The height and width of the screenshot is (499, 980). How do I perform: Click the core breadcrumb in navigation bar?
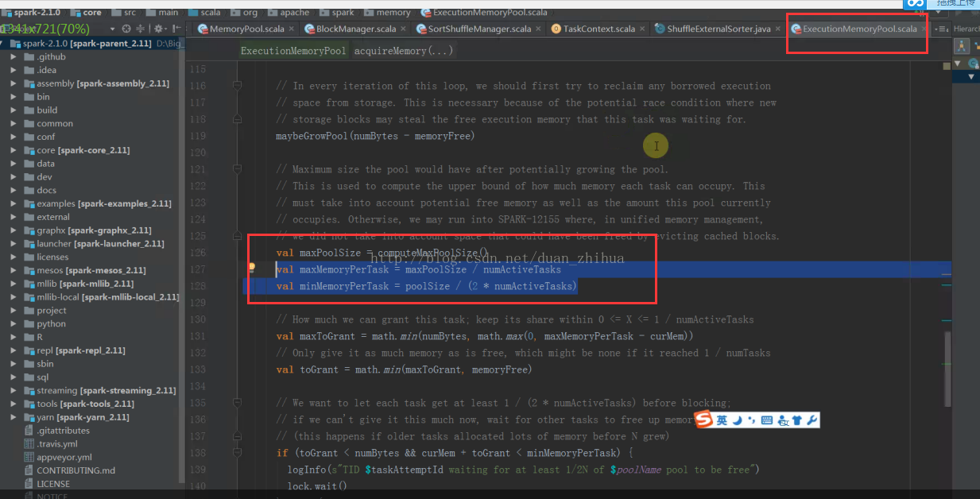[x=86, y=12]
